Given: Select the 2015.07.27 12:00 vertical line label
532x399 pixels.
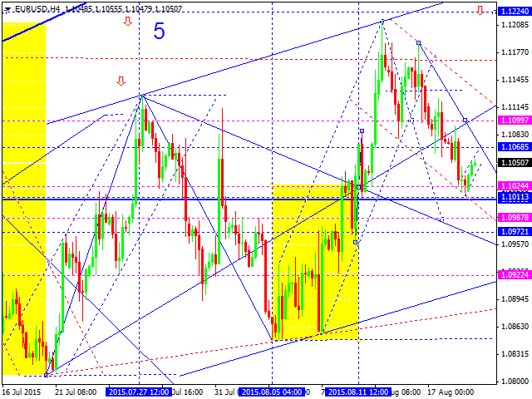Looking at the screenshot, I should pyautogui.click(x=139, y=392).
